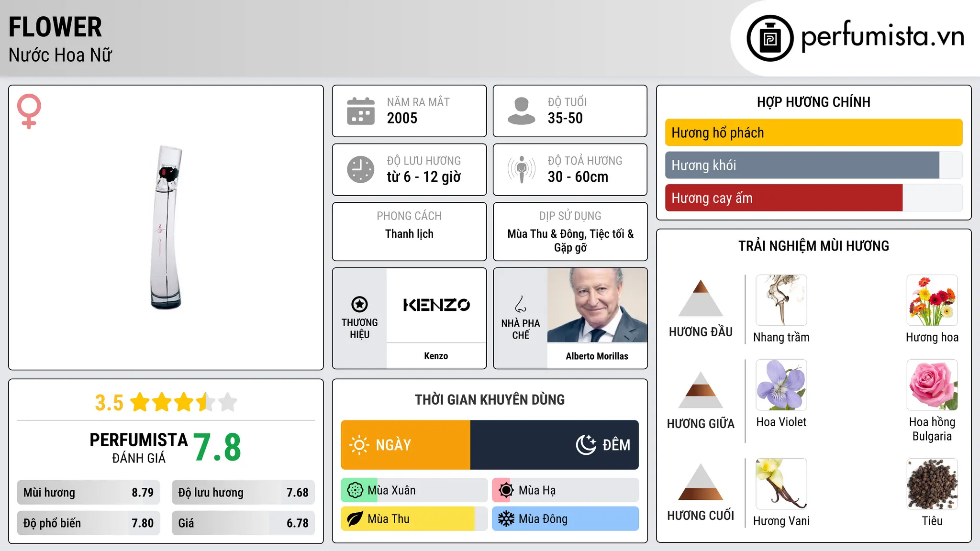
Task: Click the moon icon in the Đêm bar
Action: [586, 445]
